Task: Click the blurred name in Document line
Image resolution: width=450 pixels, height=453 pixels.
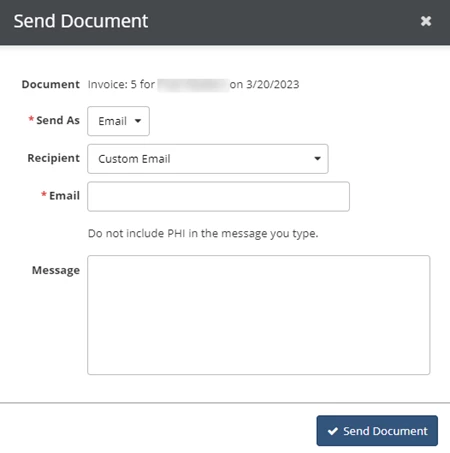Action: click(193, 85)
